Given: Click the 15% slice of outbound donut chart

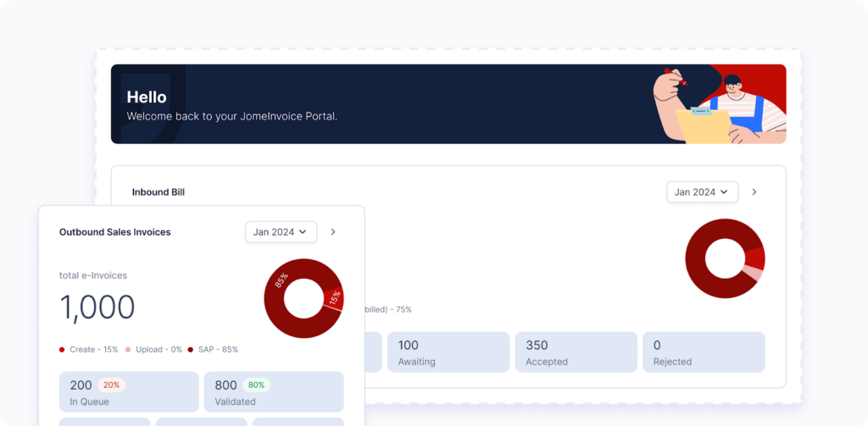Looking at the screenshot, I should (333, 298).
